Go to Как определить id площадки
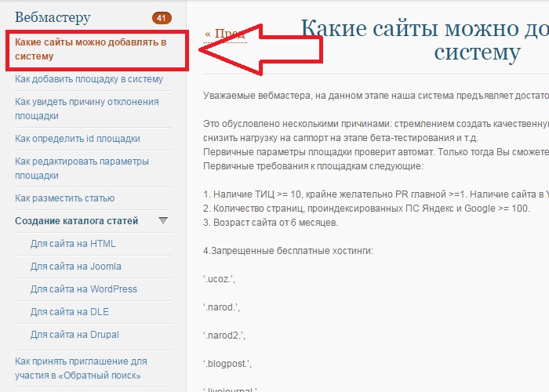Screen dimensions: 549x392 (78, 139)
